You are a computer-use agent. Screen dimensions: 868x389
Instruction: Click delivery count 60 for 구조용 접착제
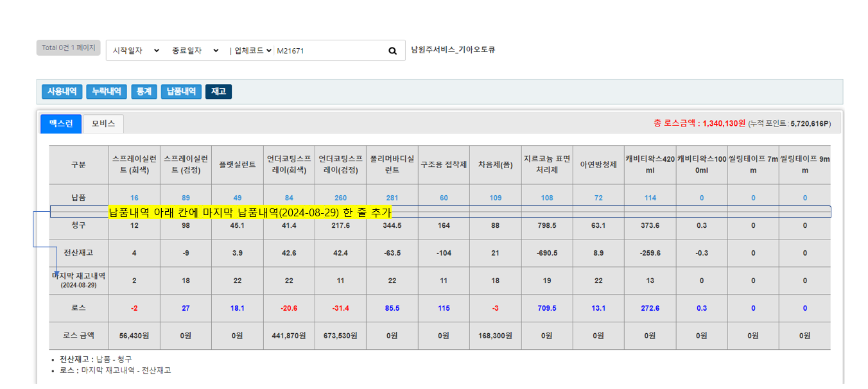coord(444,198)
